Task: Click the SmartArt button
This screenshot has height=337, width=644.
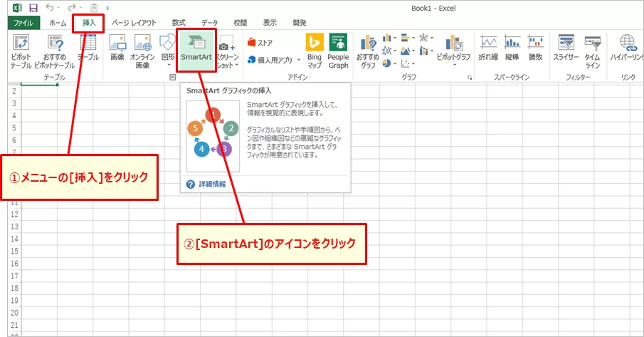Action: pos(196,50)
